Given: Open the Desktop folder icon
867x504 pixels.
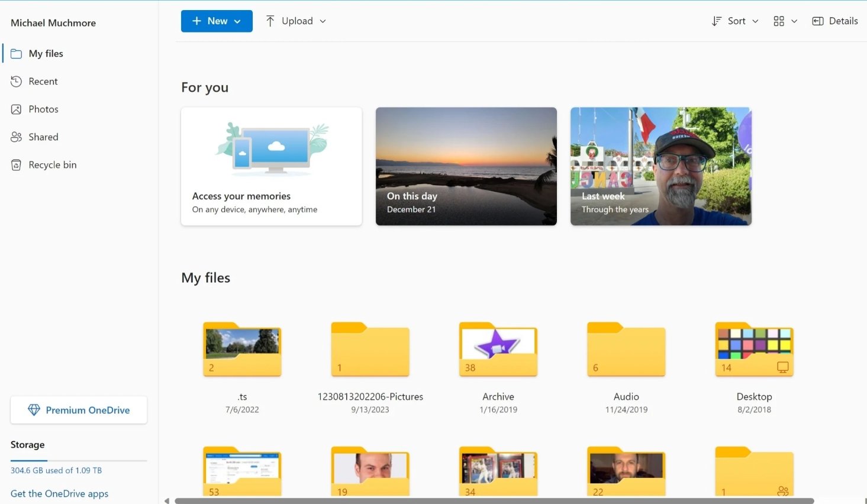Looking at the screenshot, I should point(755,350).
